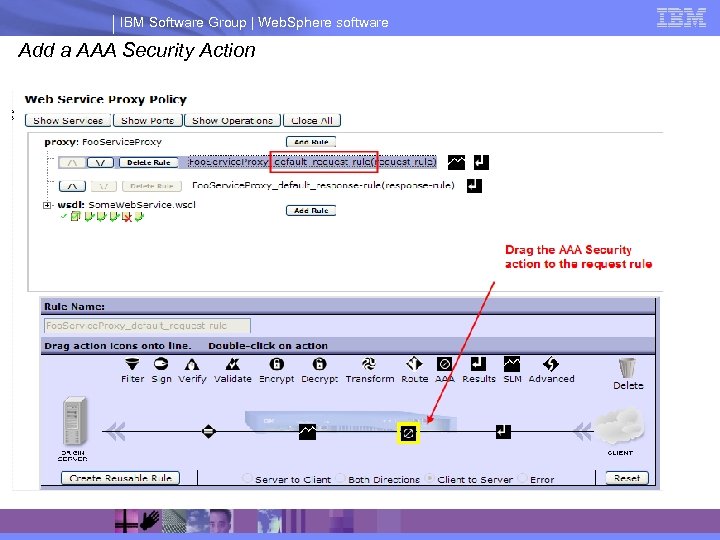Select the Advanced action icon

click(551, 364)
